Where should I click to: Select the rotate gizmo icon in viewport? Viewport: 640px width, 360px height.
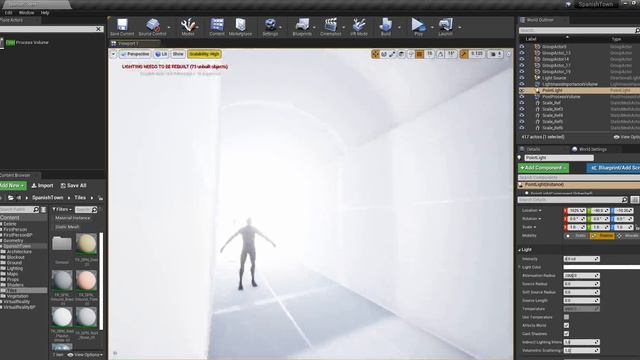click(x=384, y=54)
